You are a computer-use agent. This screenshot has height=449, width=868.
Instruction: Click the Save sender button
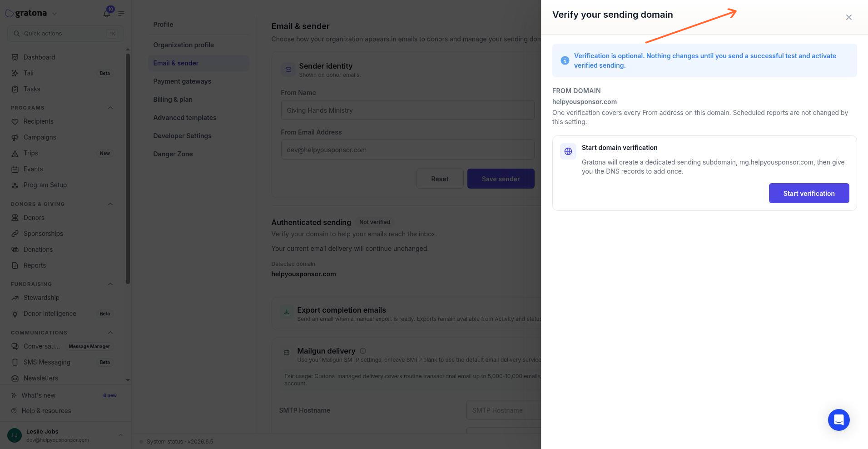[x=501, y=179]
